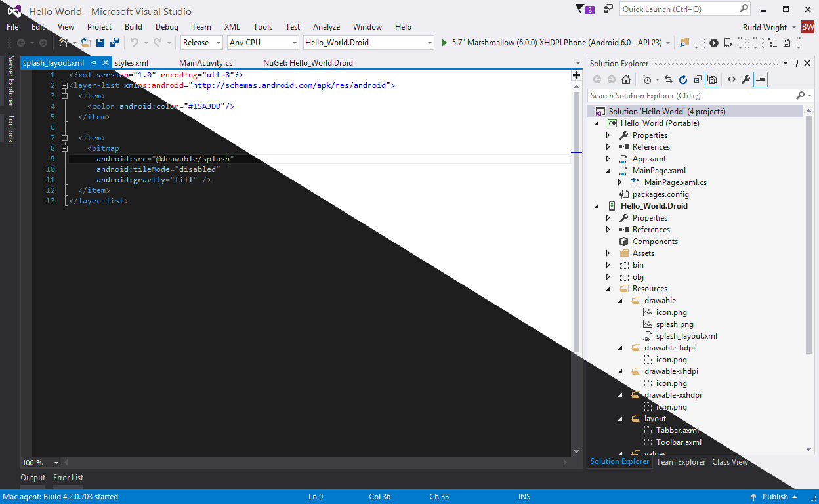Toggle auto-hide pin on Solution Explorer panel
Viewport: 819px width, 504px height.
coord(796,63)
